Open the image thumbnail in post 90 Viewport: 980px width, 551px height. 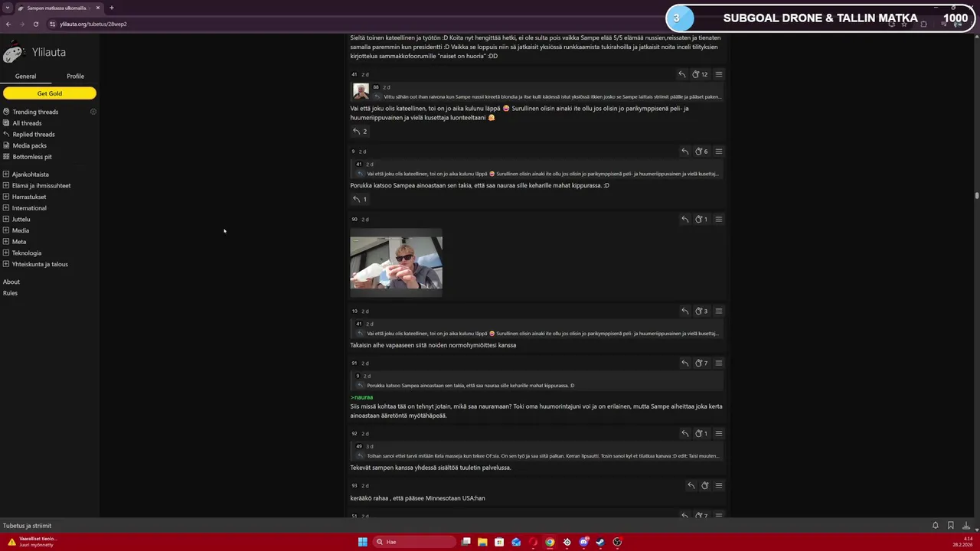(396, 262)
